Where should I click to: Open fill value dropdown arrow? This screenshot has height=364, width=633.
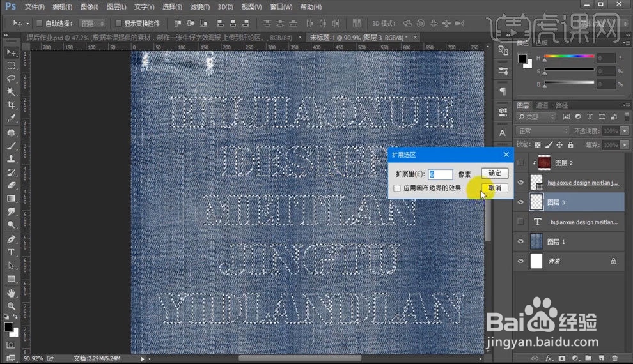[625, 145]
